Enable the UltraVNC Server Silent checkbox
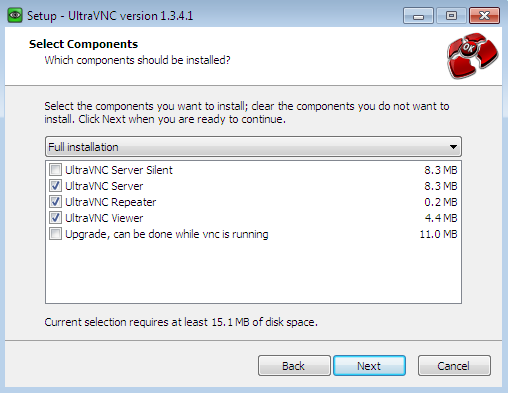Viewport: 508px width, 393px height. pyautogui.click(x=55, y=170)
